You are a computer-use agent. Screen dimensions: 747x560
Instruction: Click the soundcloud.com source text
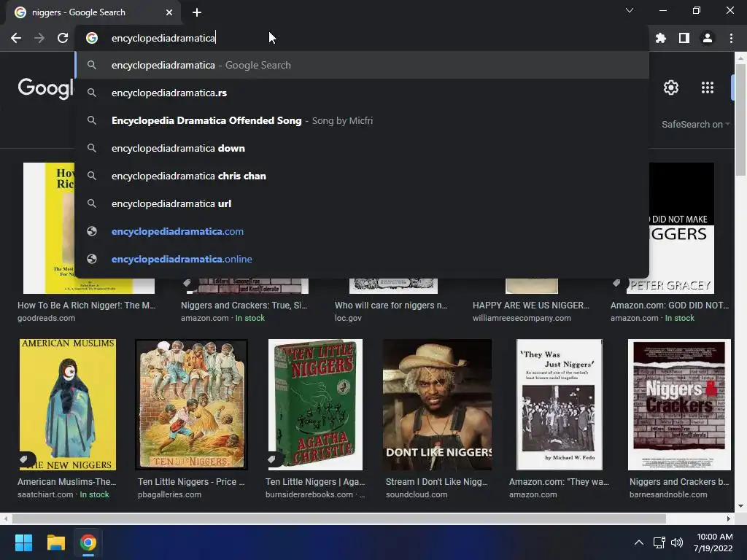click(417, 495)
